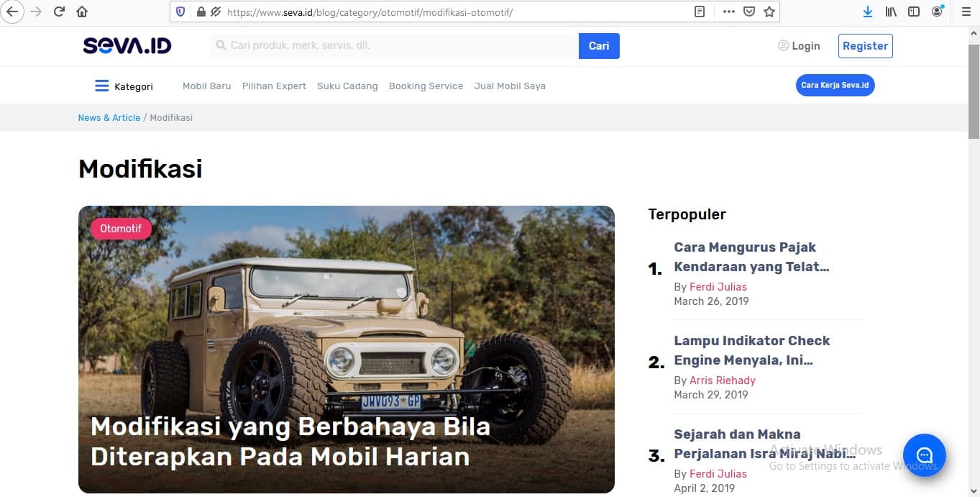Open page actions three-dot menu
This screenshot has width=980, height=497.
729,12
